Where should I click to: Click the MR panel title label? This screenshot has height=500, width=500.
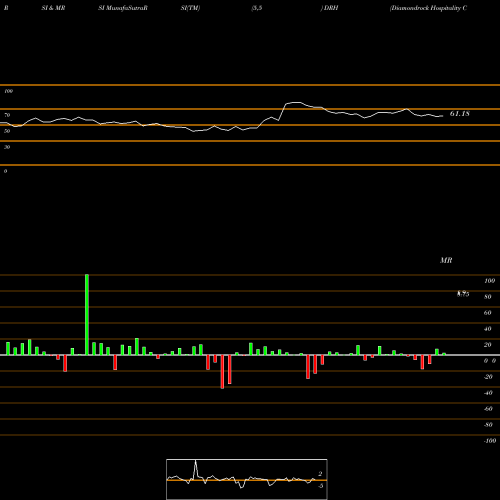click(x=446, y=260)
